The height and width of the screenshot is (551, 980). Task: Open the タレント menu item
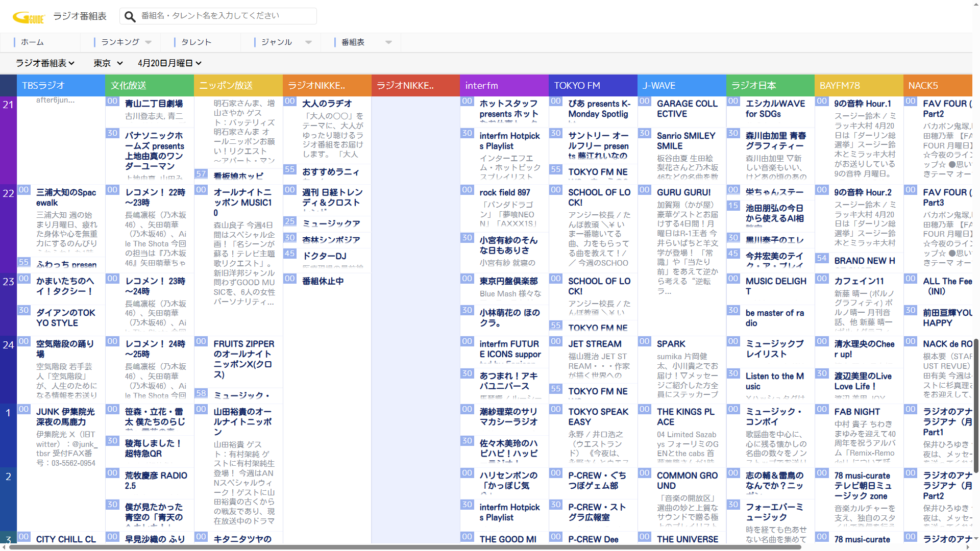196,42
